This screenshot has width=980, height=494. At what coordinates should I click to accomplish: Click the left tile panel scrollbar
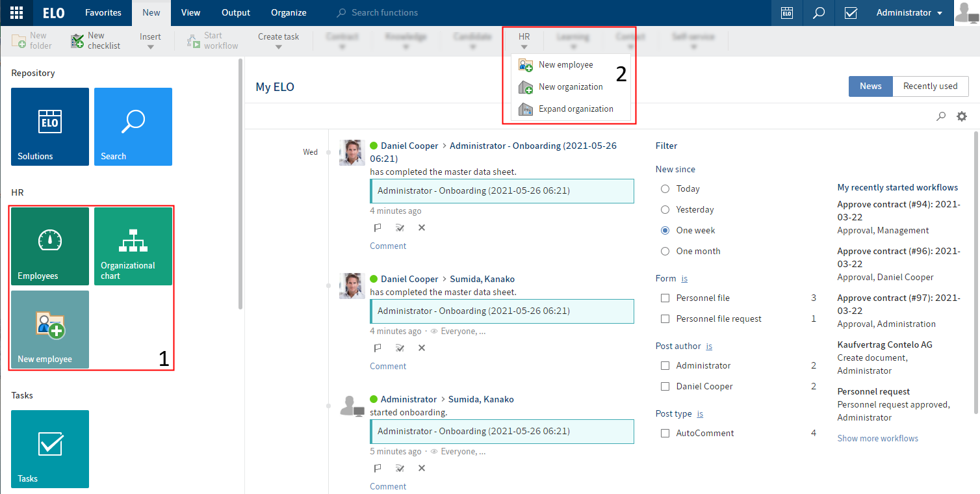click(241, 184)
